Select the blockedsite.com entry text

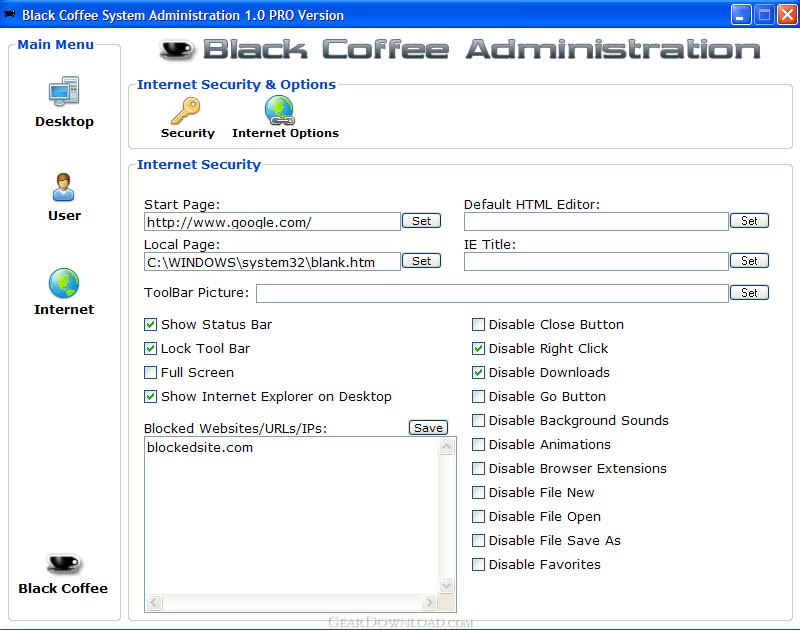tap(200, 447)
